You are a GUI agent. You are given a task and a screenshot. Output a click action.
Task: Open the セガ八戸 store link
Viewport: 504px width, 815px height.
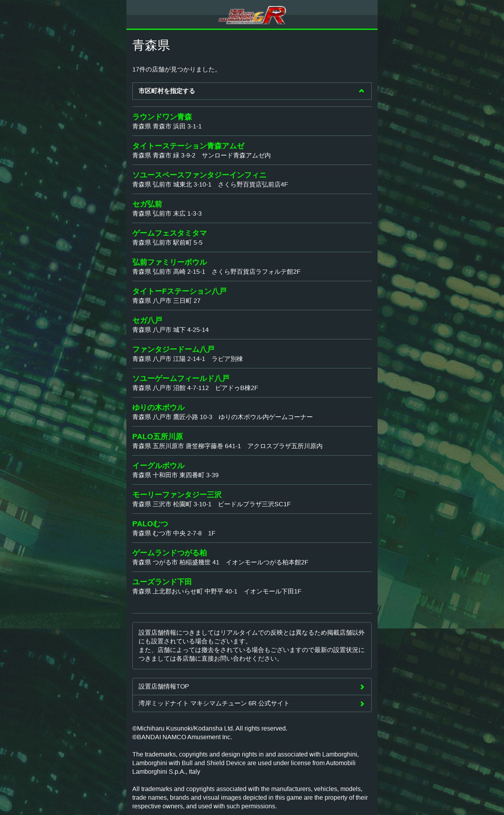click(147, 320)
